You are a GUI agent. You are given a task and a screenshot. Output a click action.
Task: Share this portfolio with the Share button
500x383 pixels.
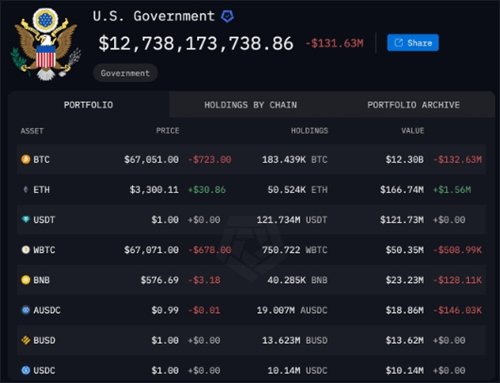(x=413, y=43)
